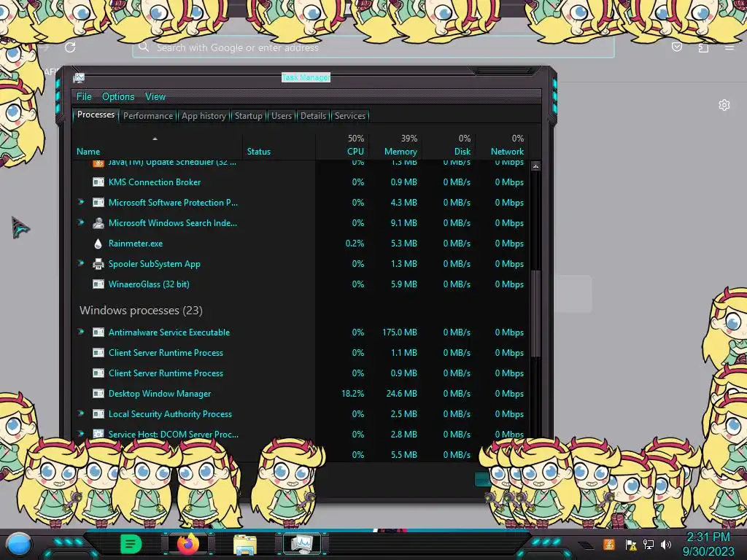Screen dimensions: 747x560
Task: Open the Start orb on the taskbar
Action: pyautogui.click(x=19, y=544)
